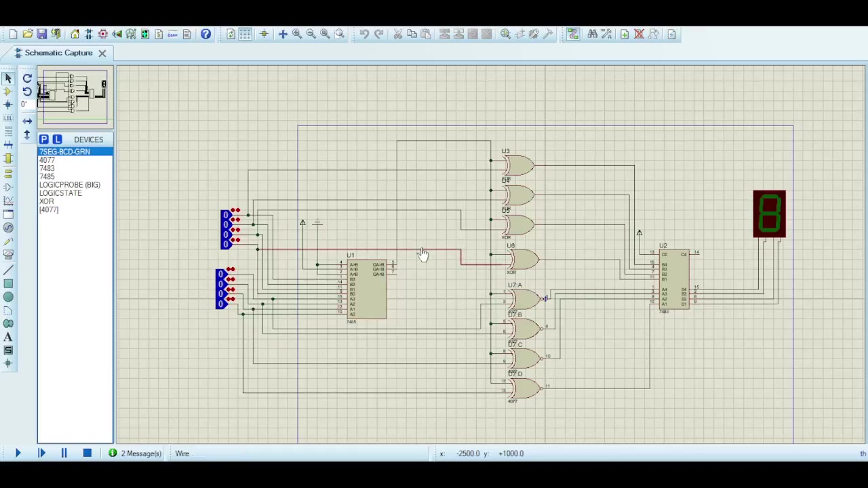
Task: Click the Rotate Clockwise icon
Action: point(27,79)
